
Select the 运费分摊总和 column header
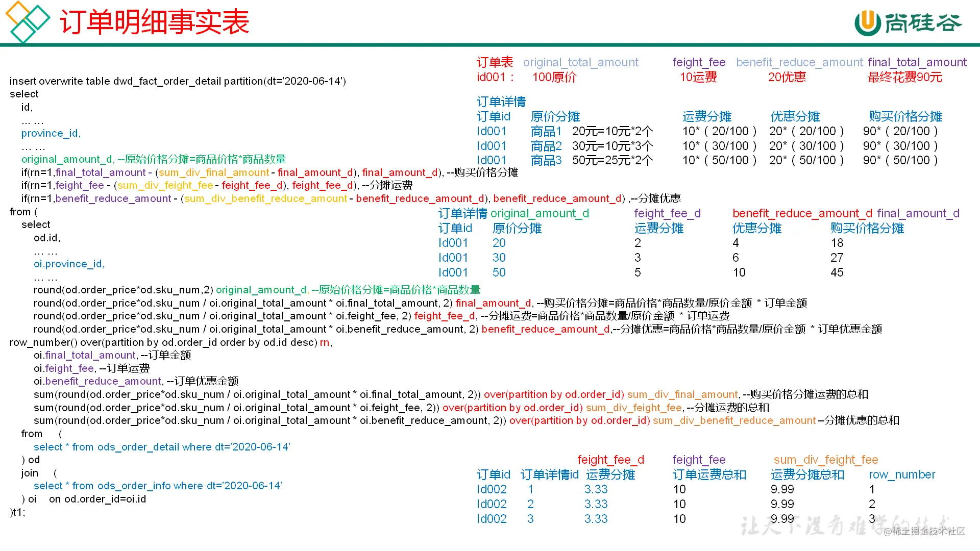coord(807,474)
